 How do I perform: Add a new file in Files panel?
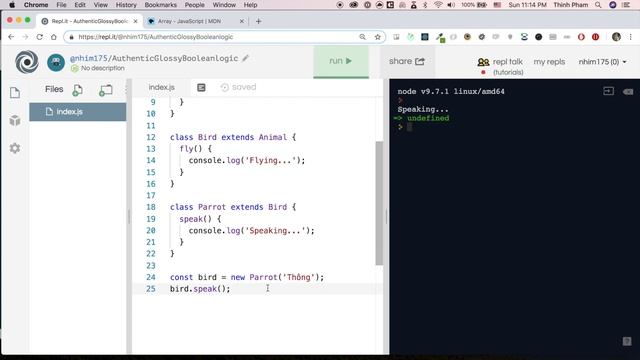[78, 90]
